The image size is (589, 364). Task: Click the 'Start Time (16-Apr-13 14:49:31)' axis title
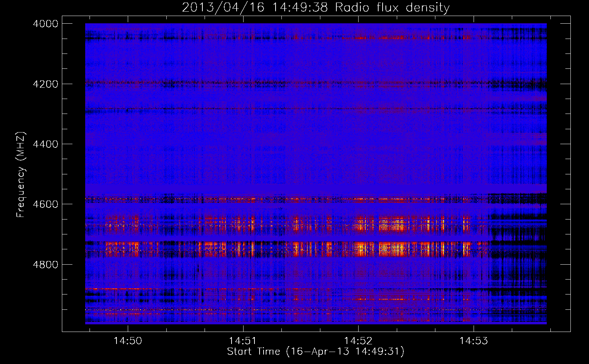pos(316,352)
